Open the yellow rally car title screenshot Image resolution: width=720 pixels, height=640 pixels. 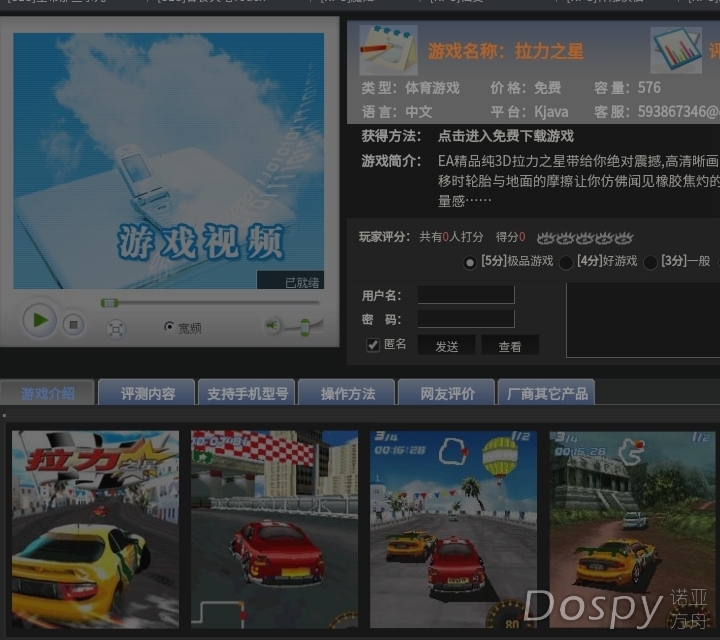pyautogui.click(x=95, y=529)
